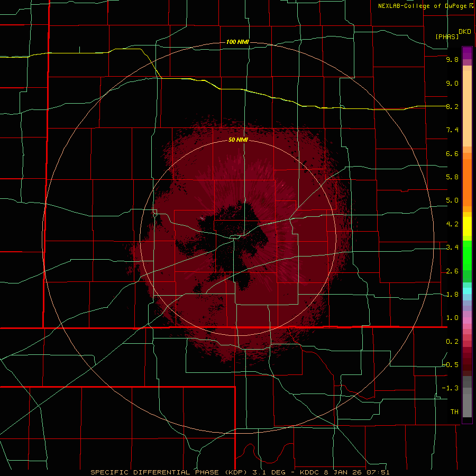Click the [PHAS] units label
Screen dimensions: 476x476
(447, 36)
